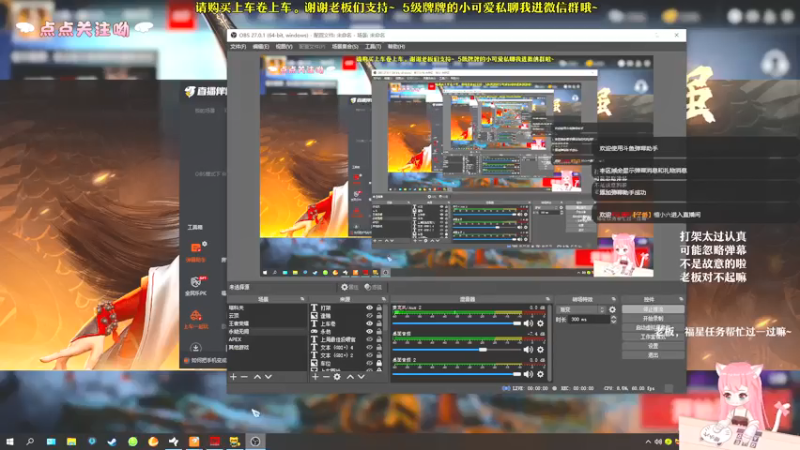Click the transition duration 300 ms field
Screen dimensions: 800x450
point(589,319)
